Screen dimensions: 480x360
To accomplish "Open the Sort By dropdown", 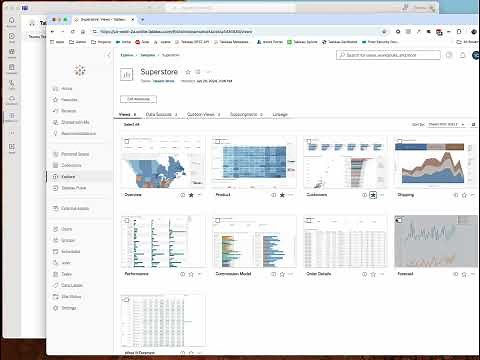I will click(446, 124).
